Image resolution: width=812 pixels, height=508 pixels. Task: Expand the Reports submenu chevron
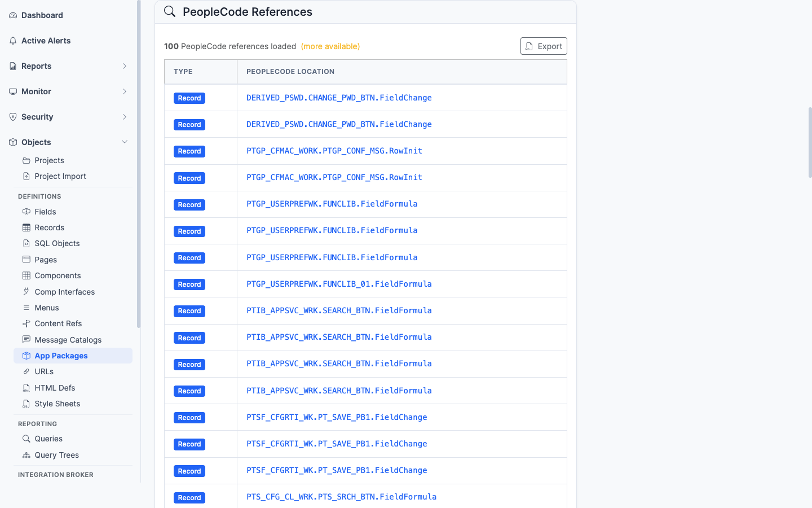pyautogui.click(x=125, y=66)
